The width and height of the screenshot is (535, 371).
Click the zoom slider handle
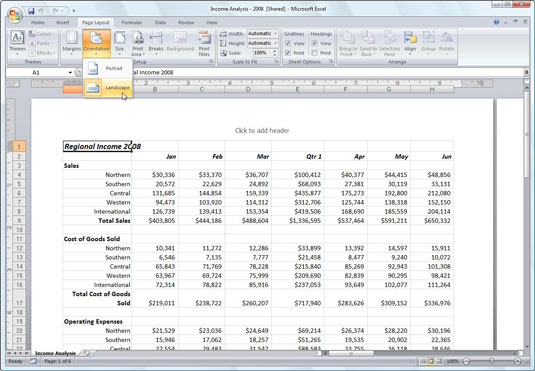coord(492,361)
